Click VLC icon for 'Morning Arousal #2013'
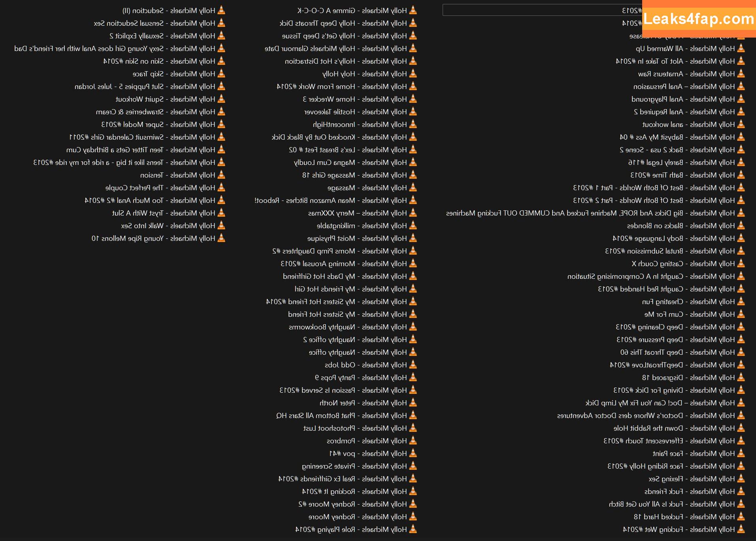This screenshot has width=756, height=541. 413,263
